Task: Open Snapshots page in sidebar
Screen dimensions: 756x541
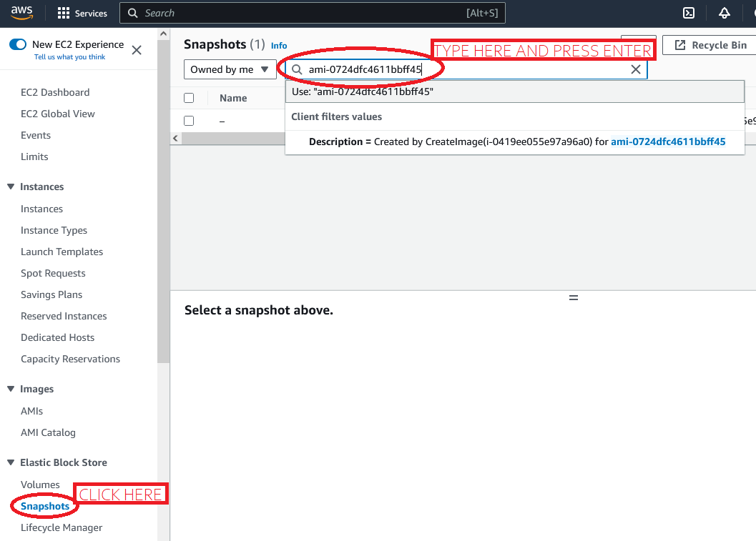Action: point(45,506)
